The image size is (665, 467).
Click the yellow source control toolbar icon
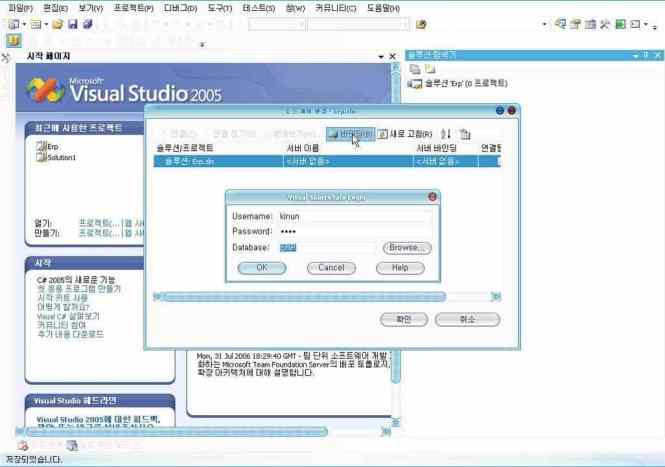14,41
